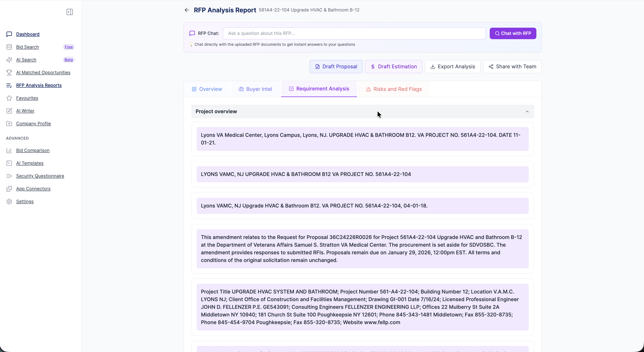644x352 pixels.
Task: Click the card starting 'Lyons VA Medical Center, Lyons Campus'
Action: 362,139
